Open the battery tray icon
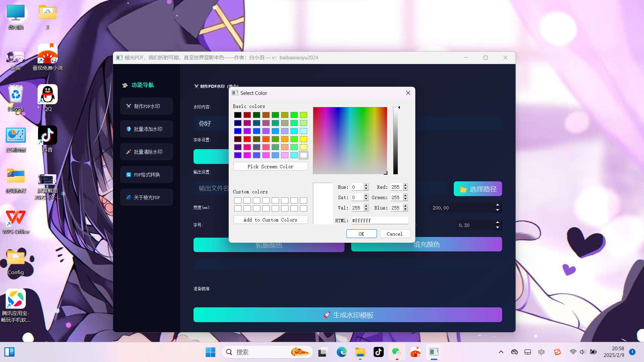 tap(593, 352)
